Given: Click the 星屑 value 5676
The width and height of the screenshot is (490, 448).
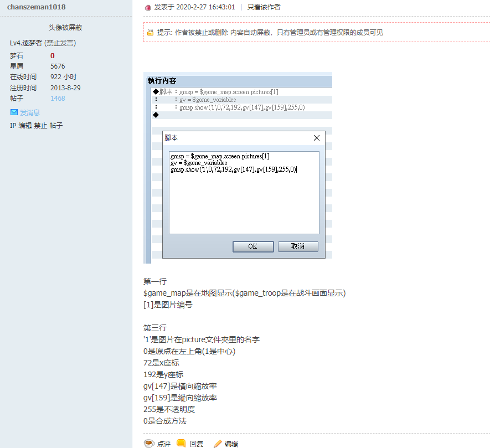Looking at the screenshot, I should (58, 66).
